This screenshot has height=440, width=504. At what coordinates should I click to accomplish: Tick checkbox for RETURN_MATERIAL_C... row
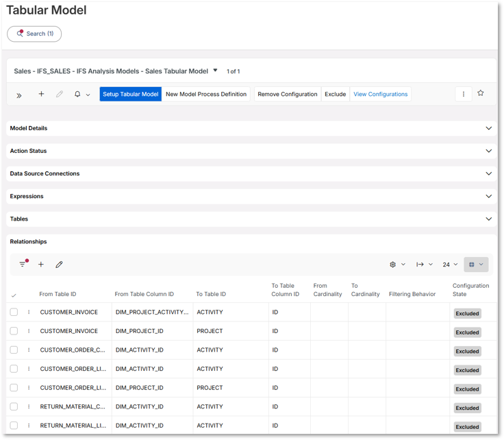click(14, 406)
